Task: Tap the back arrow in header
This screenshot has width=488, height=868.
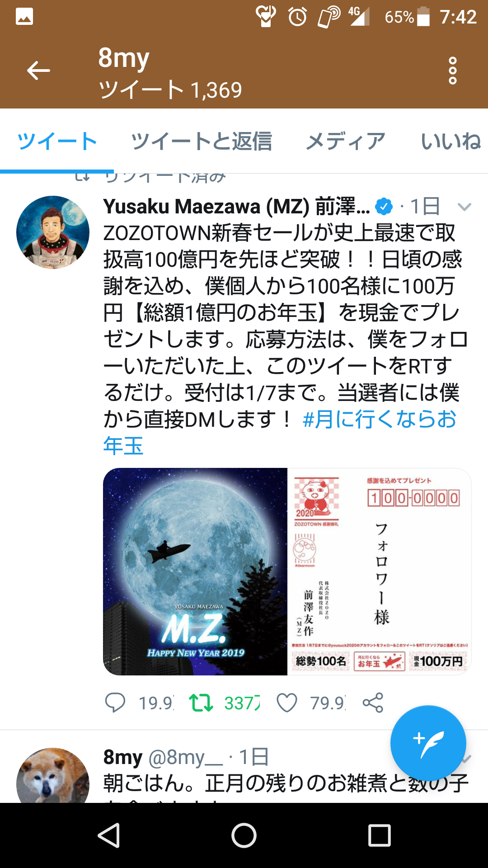Action: [x=38, y=71]
